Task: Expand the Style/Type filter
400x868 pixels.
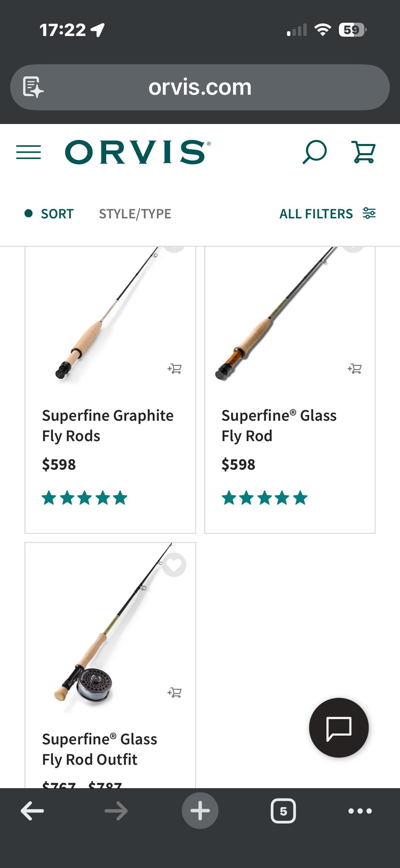Action: tap(135, 214)
